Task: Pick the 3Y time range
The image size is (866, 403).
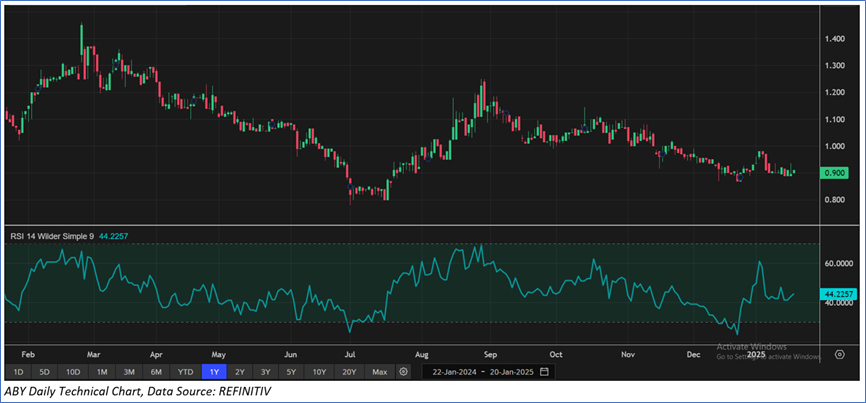Action: [265, 371]
